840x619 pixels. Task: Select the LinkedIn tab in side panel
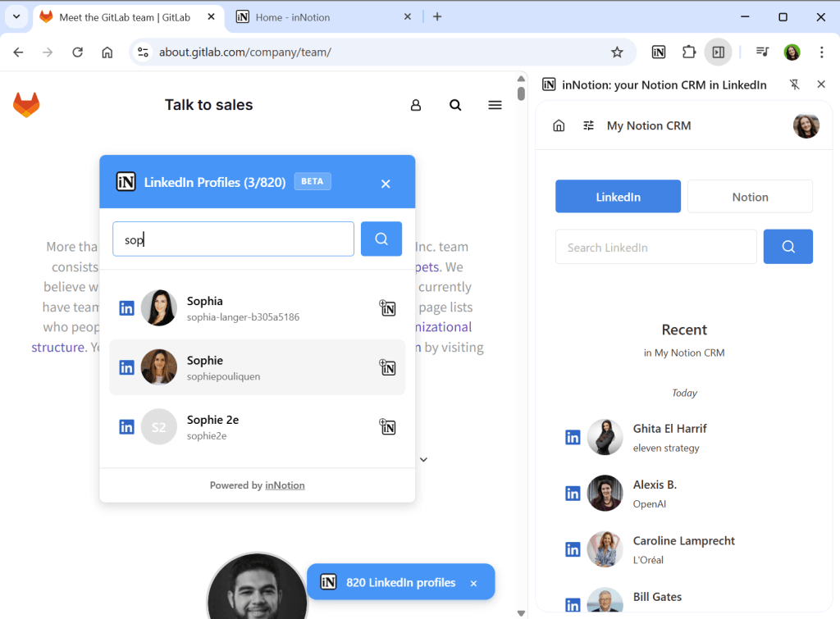point(618,197)
